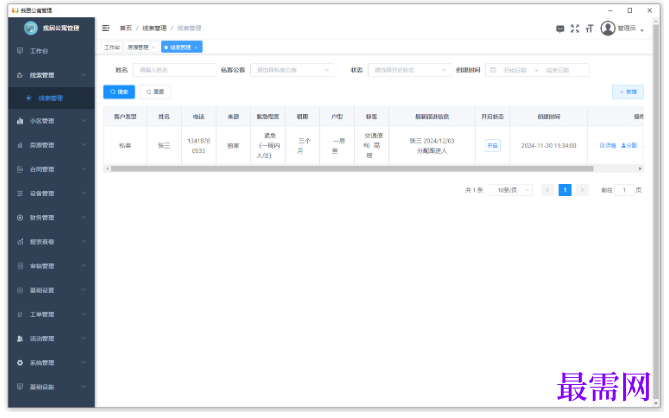Expand the 小区管理 menu chevron

tap(84, 121)
